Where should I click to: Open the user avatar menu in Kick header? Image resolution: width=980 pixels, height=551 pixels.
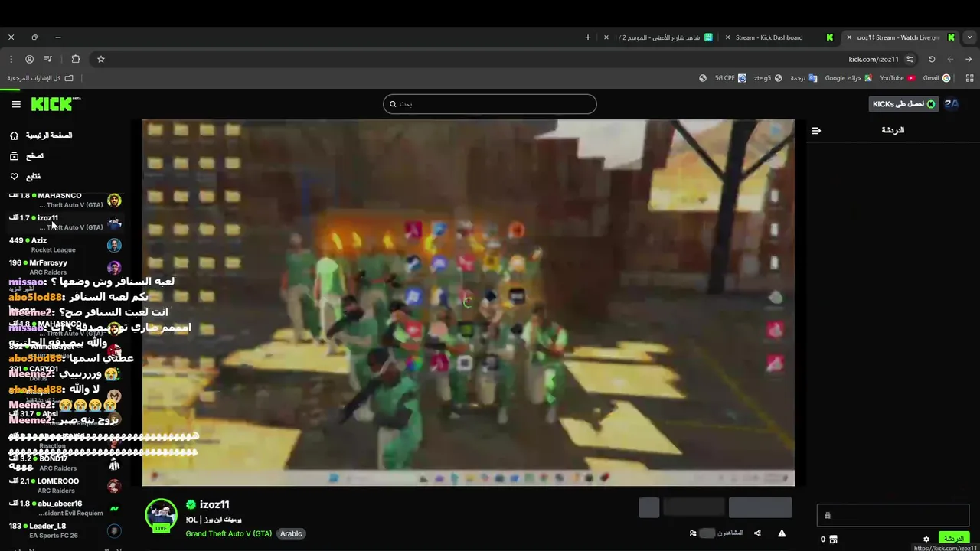click(952, 104)
